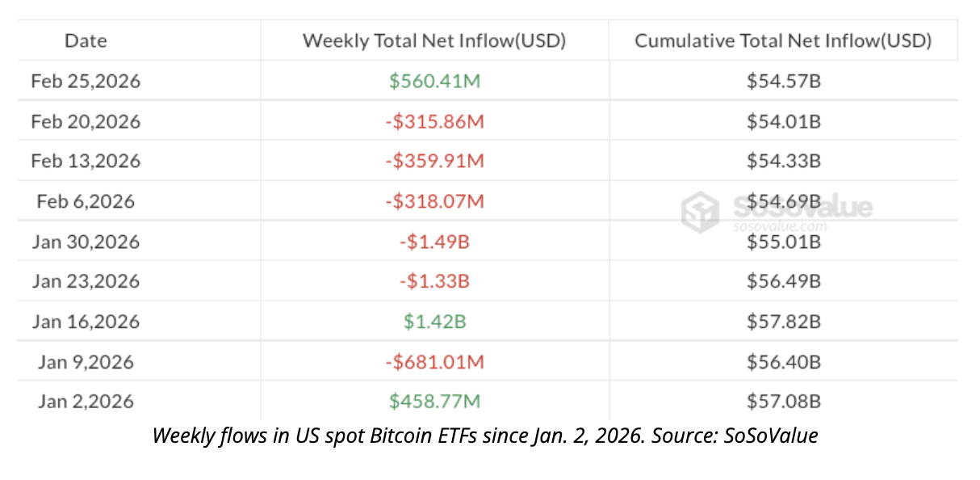Select the -$681.01M outflow value
Screen dimensions: 980x480
[434, 361]
